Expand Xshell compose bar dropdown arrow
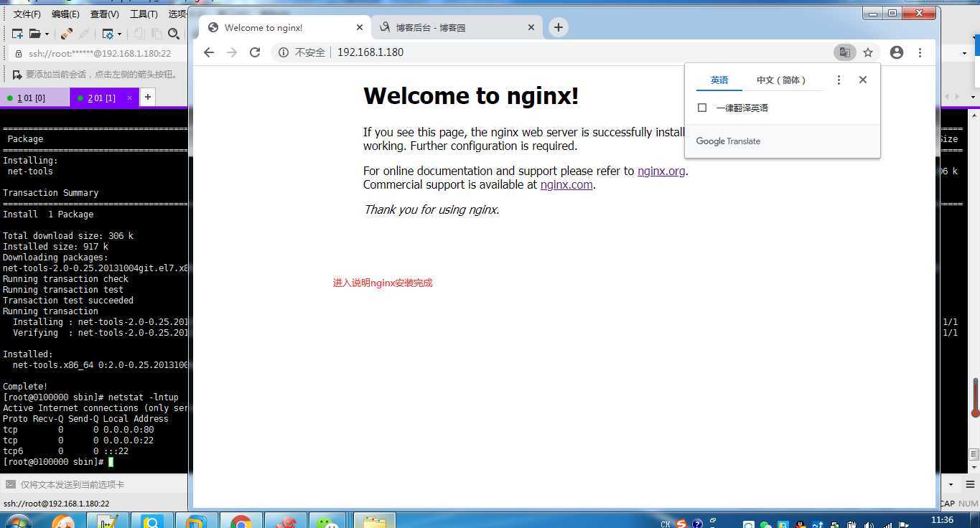Image resolution: width=980 pixels, height=528 pixels. pyautogui.click(x=951, y=485)
